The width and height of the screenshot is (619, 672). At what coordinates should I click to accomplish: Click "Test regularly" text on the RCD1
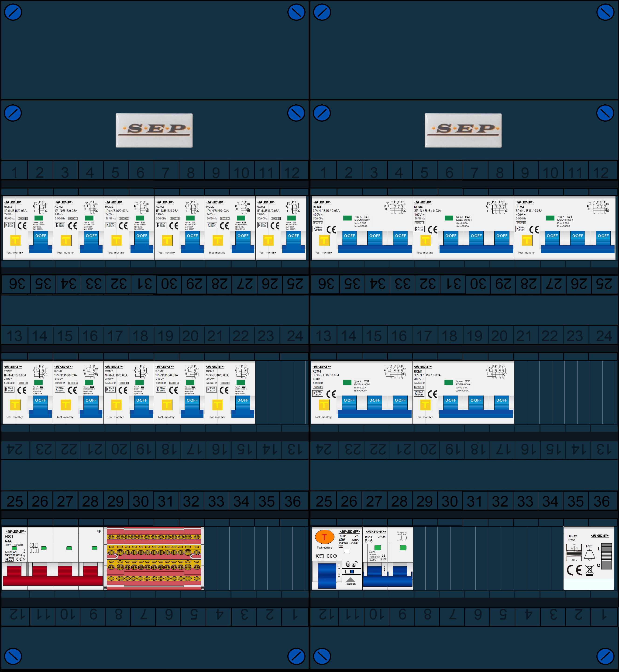[325, 548]
